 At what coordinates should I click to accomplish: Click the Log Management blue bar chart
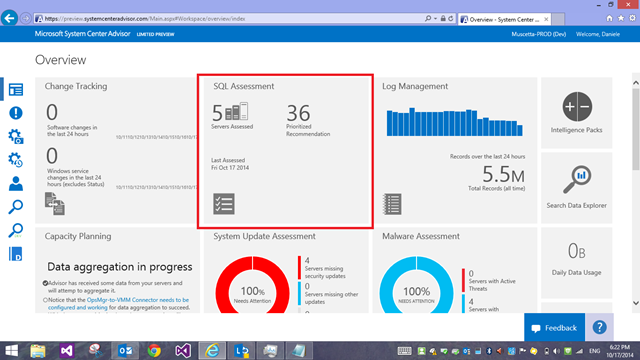(x=454, y=122)
